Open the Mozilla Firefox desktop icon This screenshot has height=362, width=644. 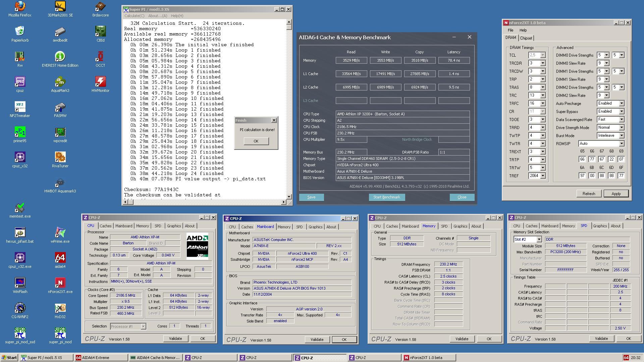tap(20, 9)
